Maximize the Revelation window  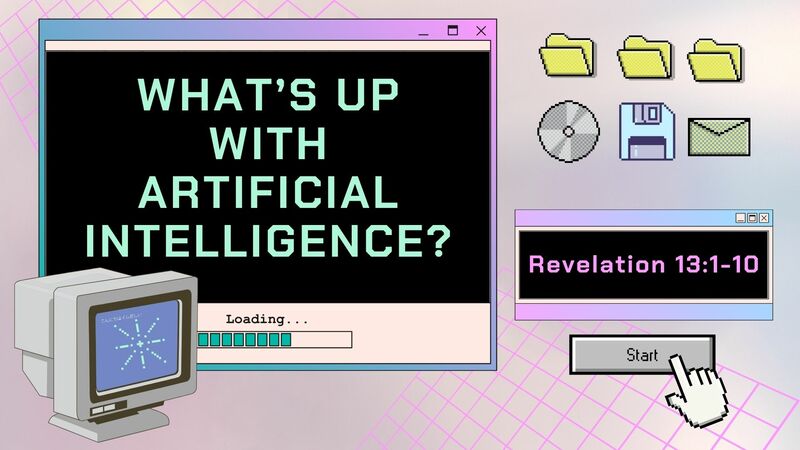(752, 218)
